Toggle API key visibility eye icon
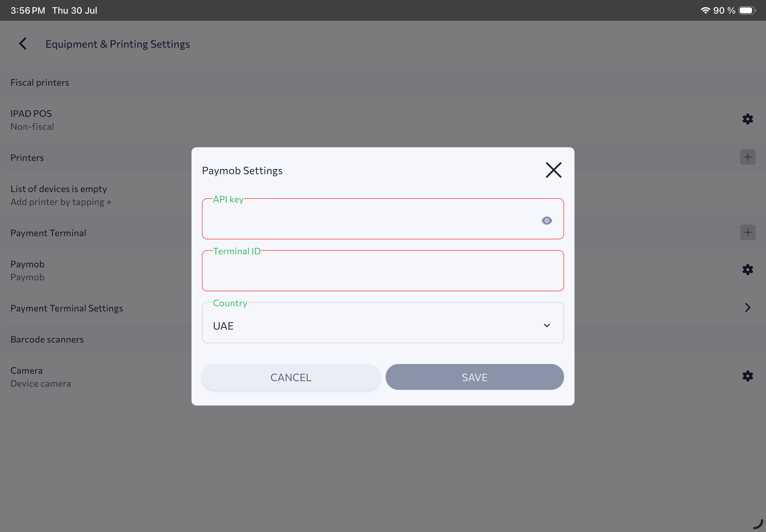 547,220
